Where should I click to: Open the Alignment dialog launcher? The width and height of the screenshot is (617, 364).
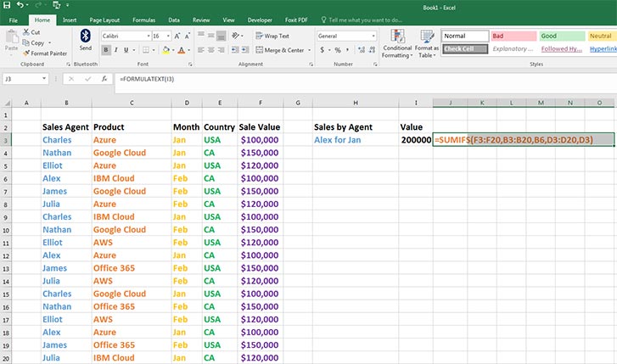[x=311, y=64]
